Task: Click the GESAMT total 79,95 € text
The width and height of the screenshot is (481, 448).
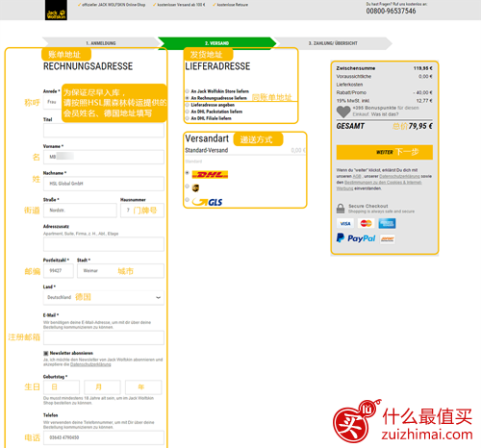Action: [x=420, y=126]
